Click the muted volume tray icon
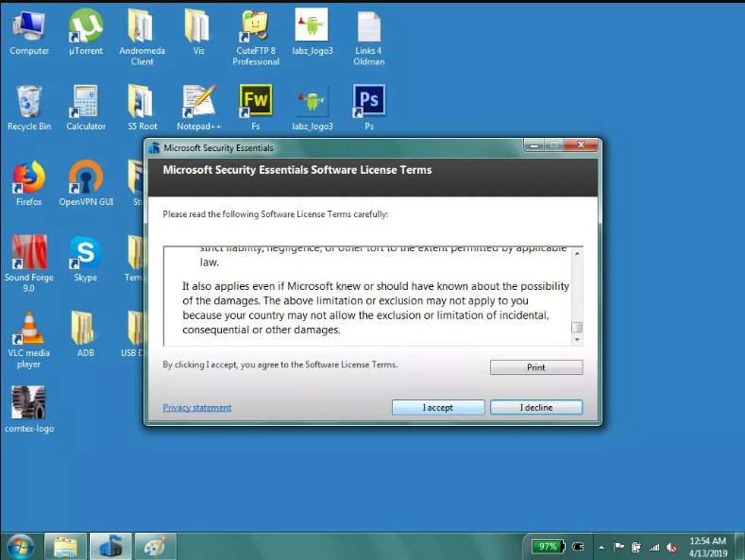The width and height of the screenshot is (745, 560). (x=672, y=547)
